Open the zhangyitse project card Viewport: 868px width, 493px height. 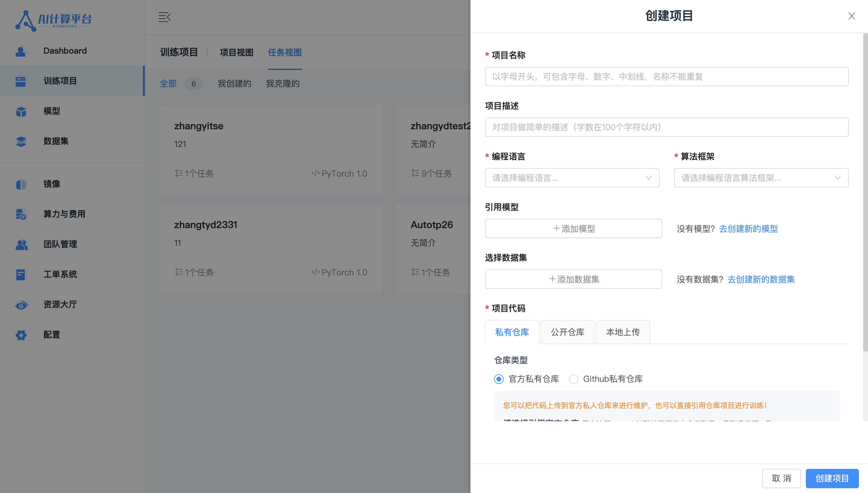pyautogui.click(x=271, y=150)
